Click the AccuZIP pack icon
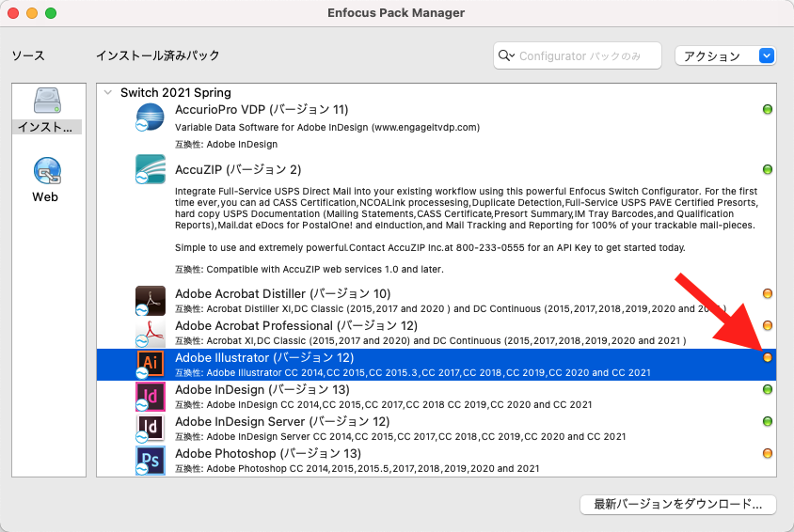The width and height of the screenshot is (794, 532). (x=151, y=170)
